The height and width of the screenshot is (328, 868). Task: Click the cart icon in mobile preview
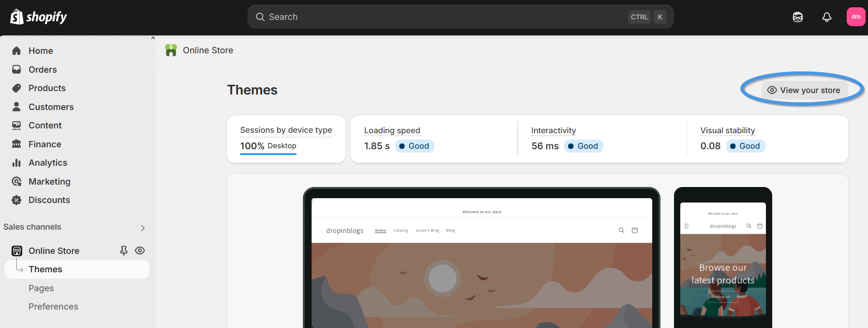tap(760, 226)
